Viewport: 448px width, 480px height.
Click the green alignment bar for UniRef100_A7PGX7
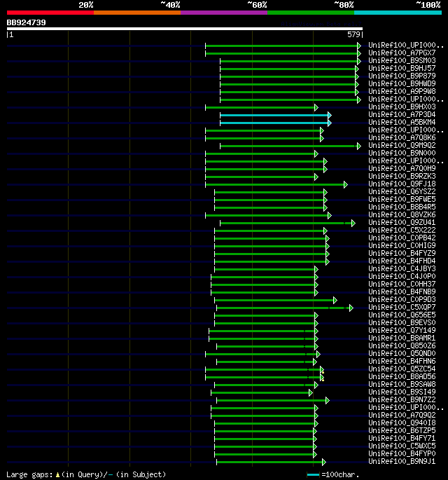(281, 53)
